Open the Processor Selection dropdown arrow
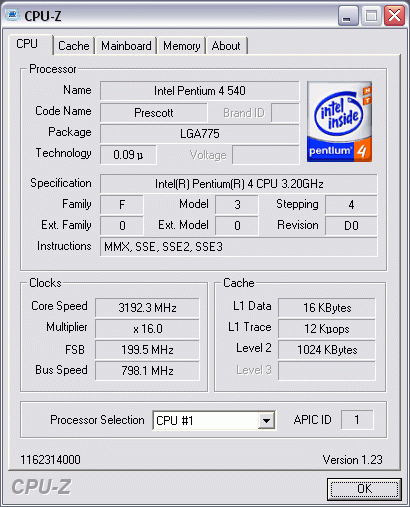 pos(266,420)
